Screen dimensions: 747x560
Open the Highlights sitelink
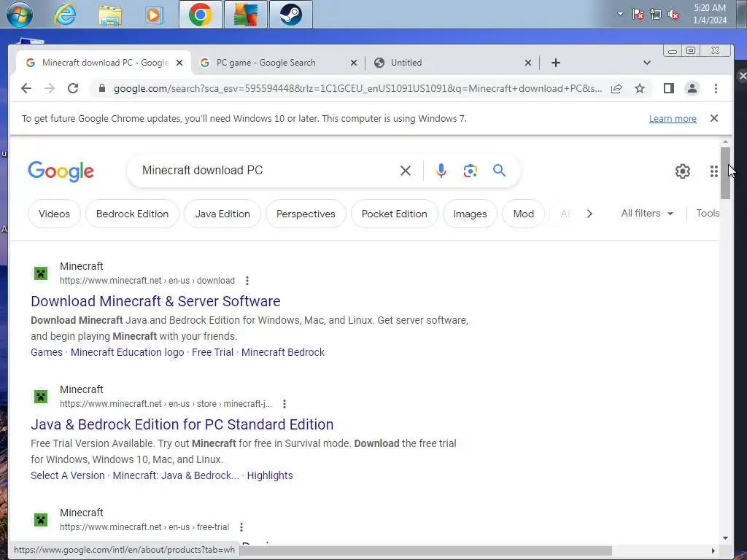[270, 475]
